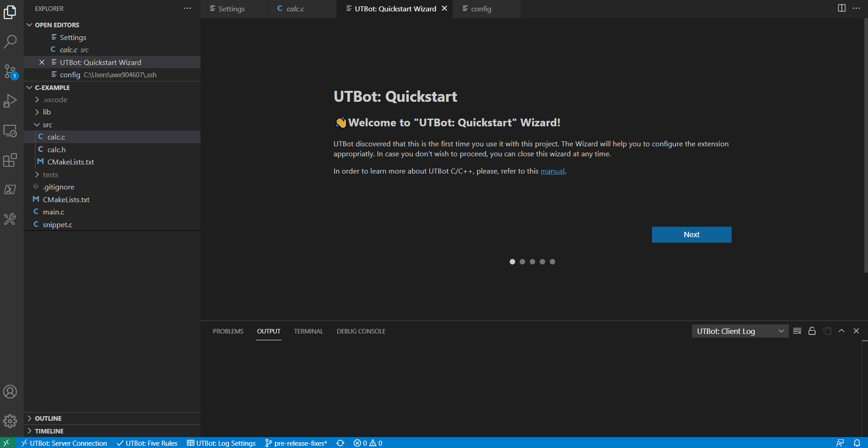Synchronize changes in status bar
Image resolution: width=868 pixels, height=448 pixels.
[x=340, y=443]
